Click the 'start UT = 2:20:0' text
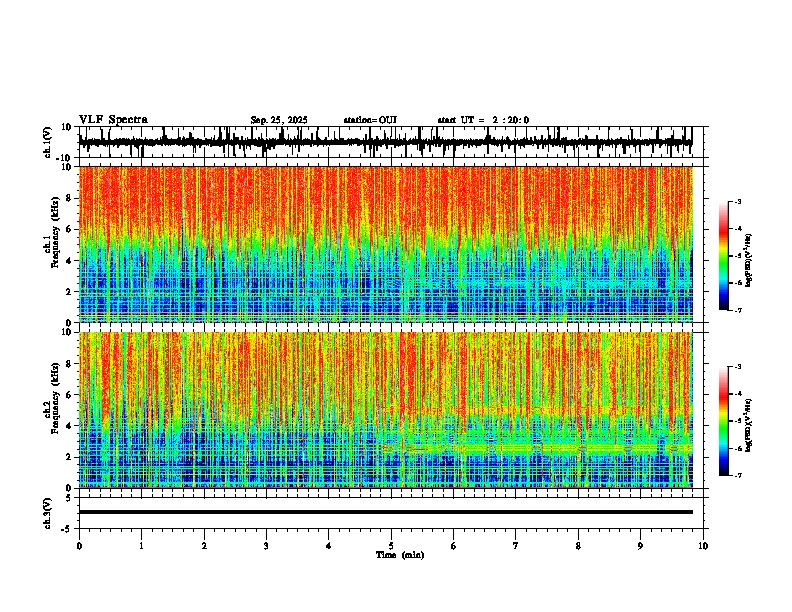Viewport: 792px width, 612px height. click(483, 120)
